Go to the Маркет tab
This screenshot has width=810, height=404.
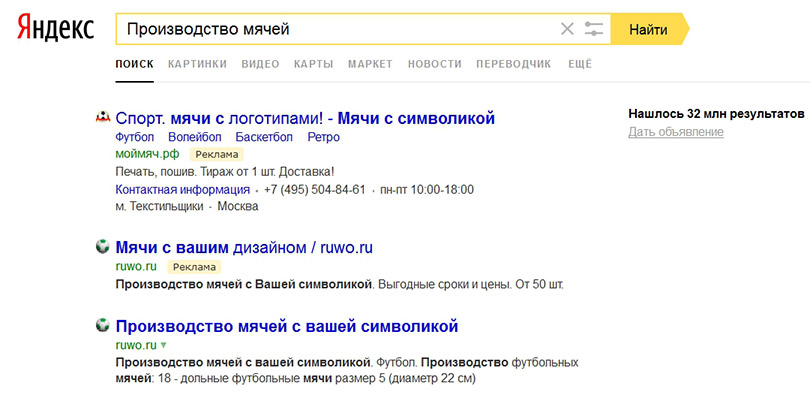click(370, 64)
